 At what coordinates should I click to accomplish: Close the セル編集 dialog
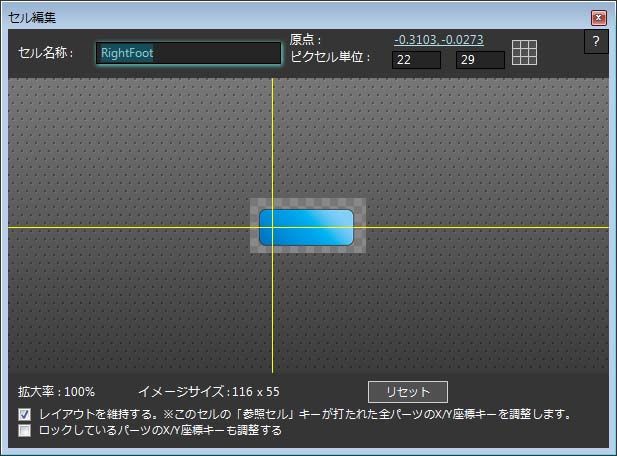point(599,18)
